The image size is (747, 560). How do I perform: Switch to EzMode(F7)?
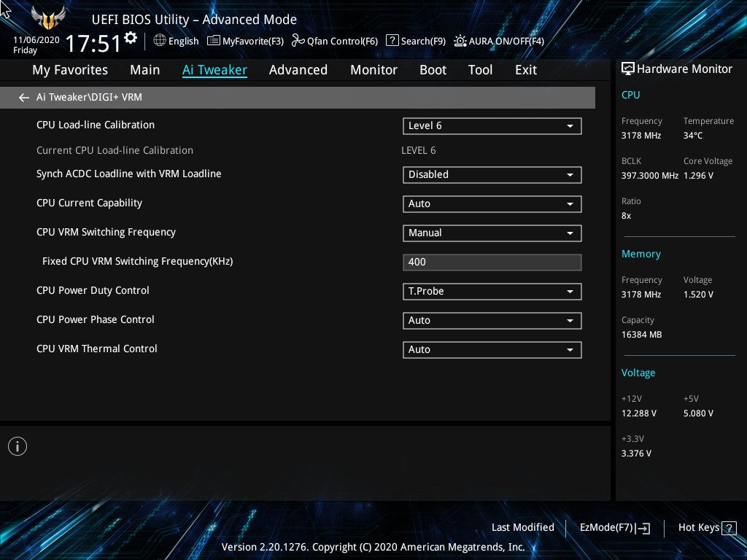614,528
